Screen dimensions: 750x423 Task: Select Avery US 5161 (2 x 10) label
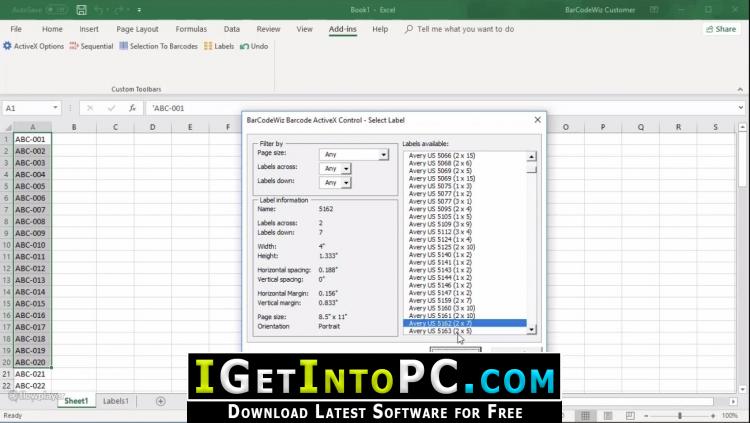click(442, 316)
